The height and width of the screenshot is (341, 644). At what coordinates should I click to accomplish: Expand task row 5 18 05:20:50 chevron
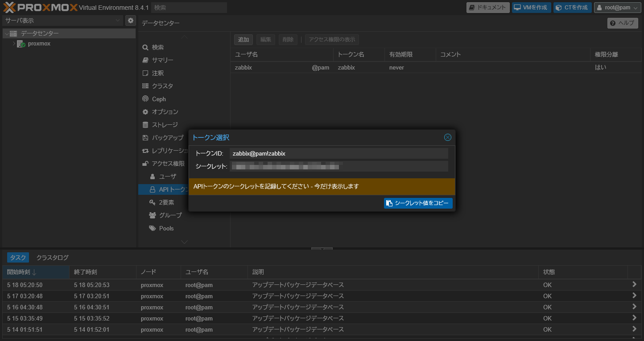(x=634, y=284)
